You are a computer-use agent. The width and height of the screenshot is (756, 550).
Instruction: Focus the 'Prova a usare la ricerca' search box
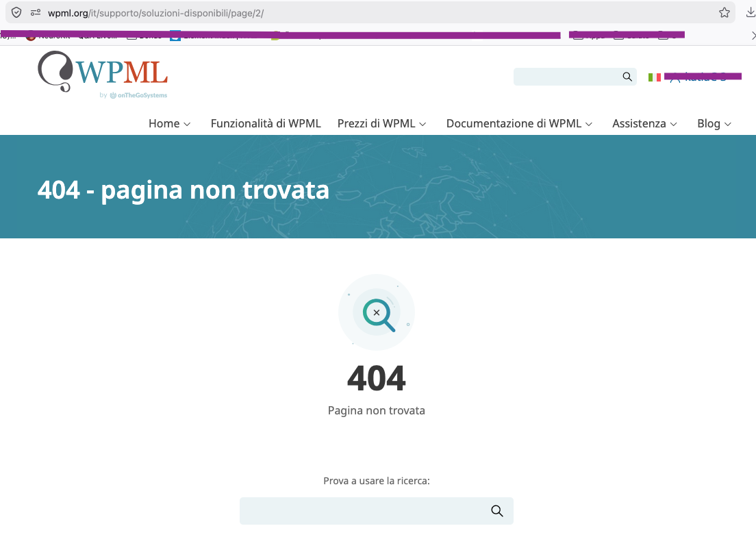click(376, 511)
